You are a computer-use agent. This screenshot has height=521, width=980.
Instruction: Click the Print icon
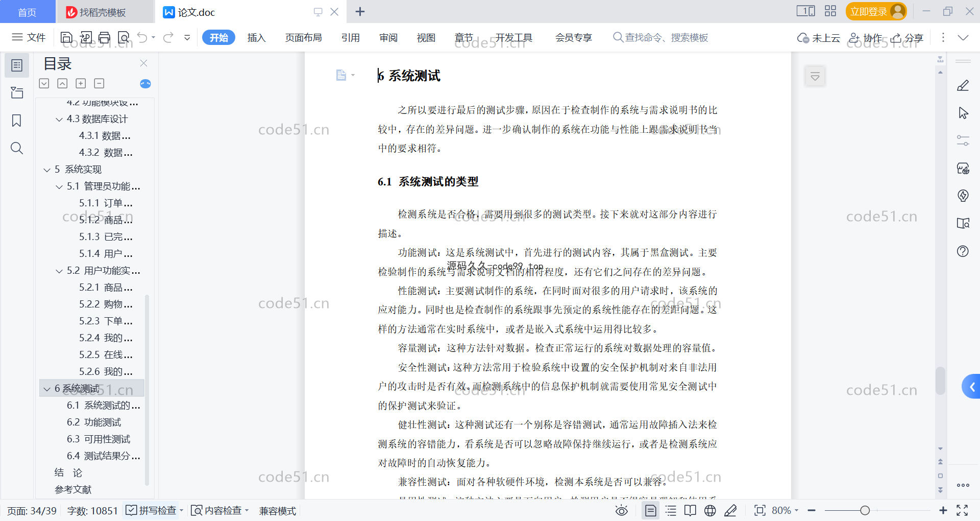(x=105, y=37)
